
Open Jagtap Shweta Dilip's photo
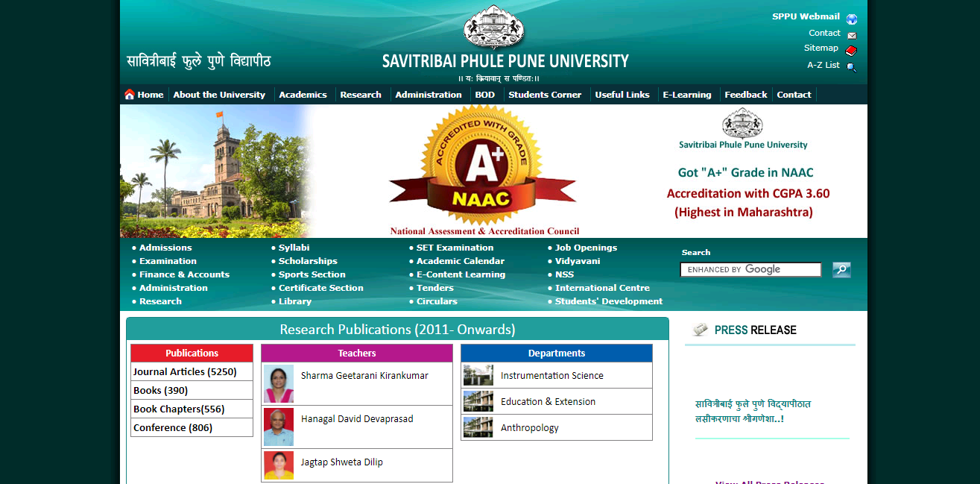(279, 465)
